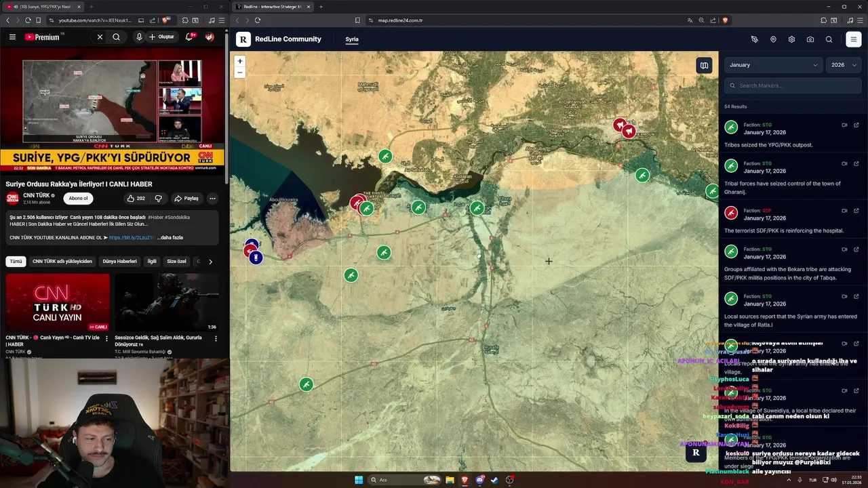
Task: Open video for 'Tribes seized the YPG/PKK outpost' entry
Action: click(844, 125)
